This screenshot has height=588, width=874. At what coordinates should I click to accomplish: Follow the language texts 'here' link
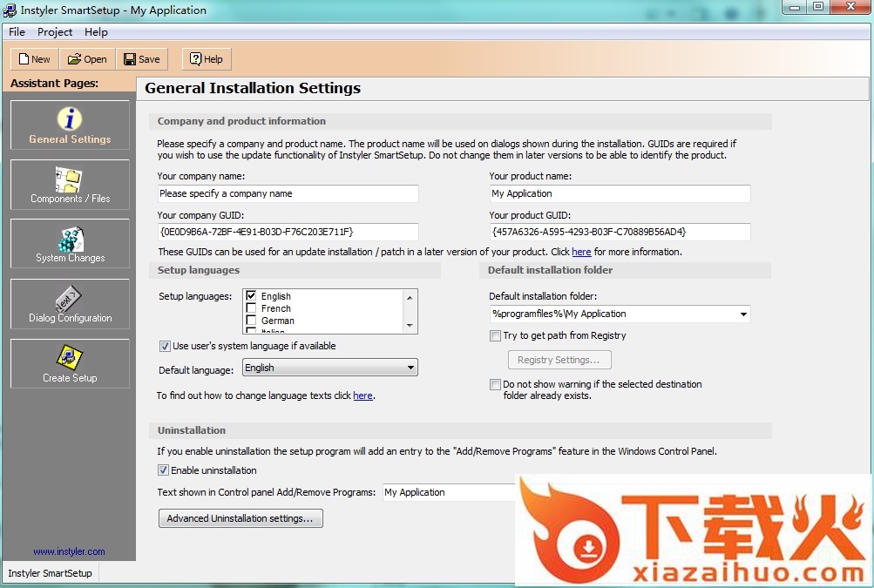click(x=362, y=395)
